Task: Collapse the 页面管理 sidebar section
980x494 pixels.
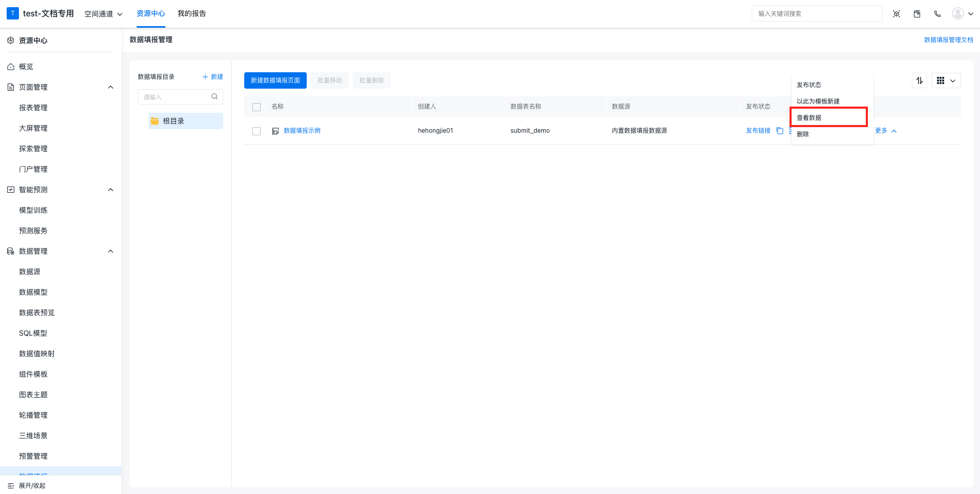Action: (x=111, y=87)
